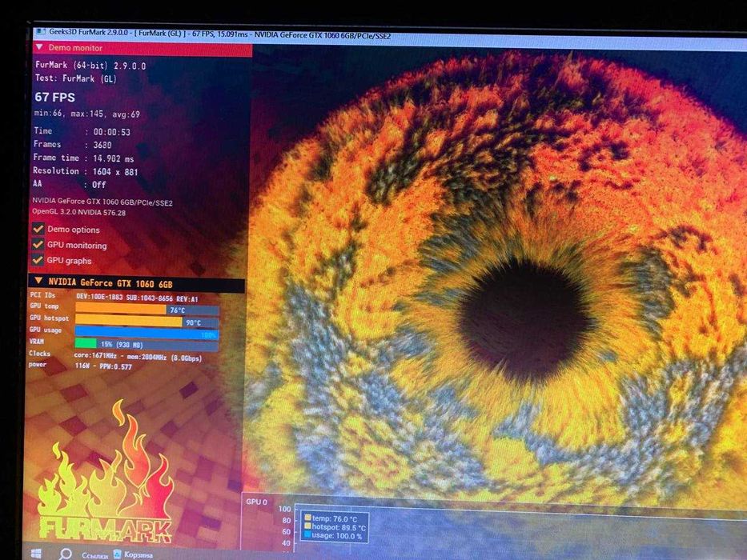Screen dimensions: 747x560
Task: Click 'usage: 100.0 %' graph legend entry
Action: 334,535
